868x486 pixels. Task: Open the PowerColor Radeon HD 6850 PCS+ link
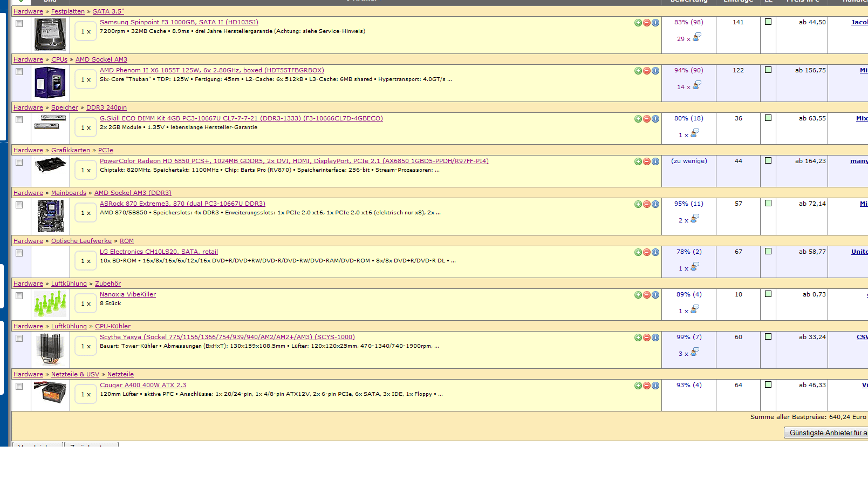[294, 161]
